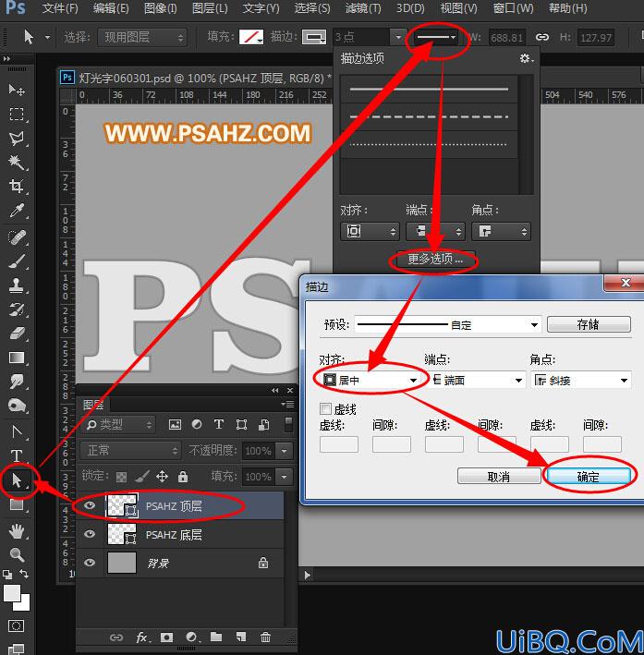Lock layer position icon
644x655 pixels.
pos(162,476)
